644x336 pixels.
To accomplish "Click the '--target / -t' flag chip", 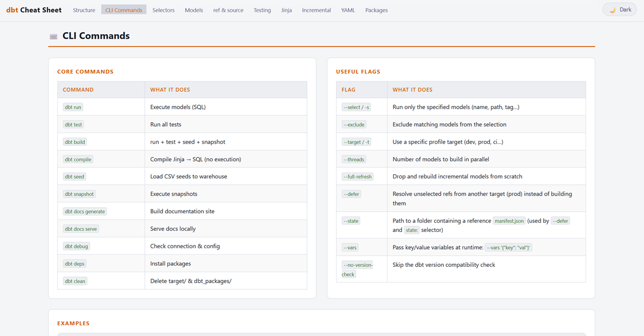I will tap(356, 142).
